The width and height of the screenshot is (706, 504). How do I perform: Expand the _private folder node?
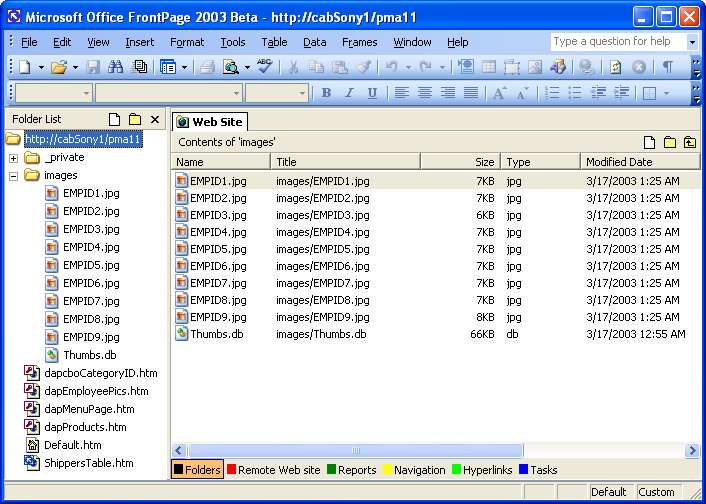click(x=13, y=158)
